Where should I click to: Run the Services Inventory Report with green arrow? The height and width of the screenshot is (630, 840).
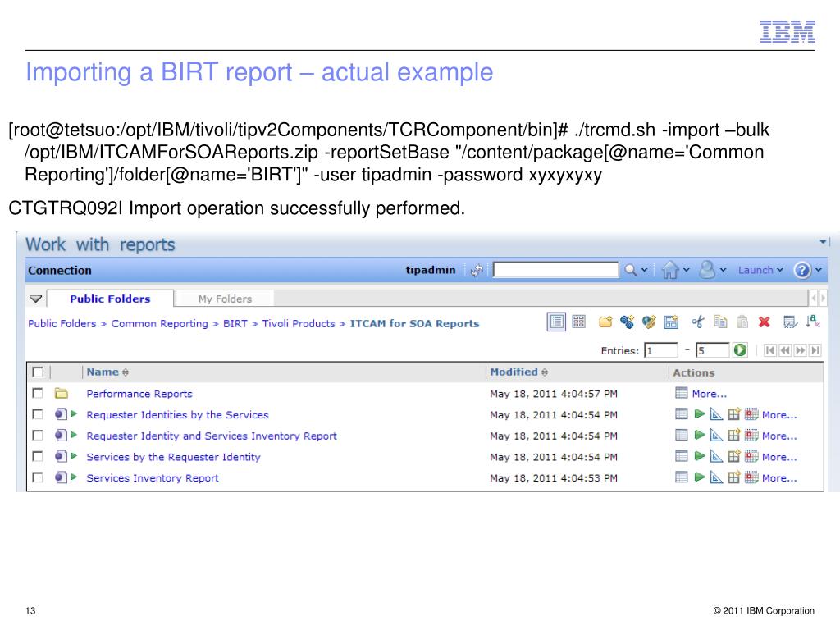coord(699,477)
